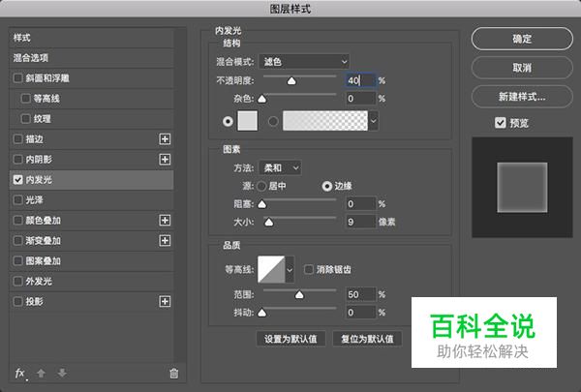Select the 外发光 row in effects list

pos(91,282)
